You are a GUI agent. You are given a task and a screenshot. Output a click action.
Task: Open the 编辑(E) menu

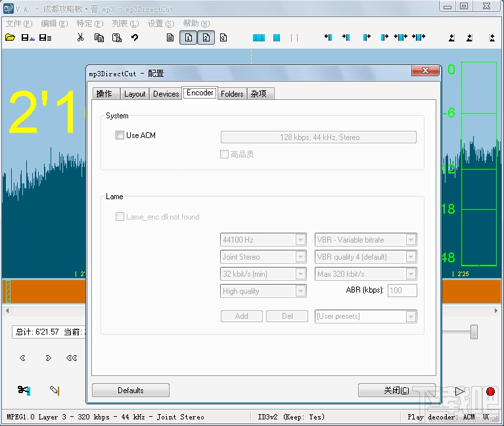(x=55, y=24)
